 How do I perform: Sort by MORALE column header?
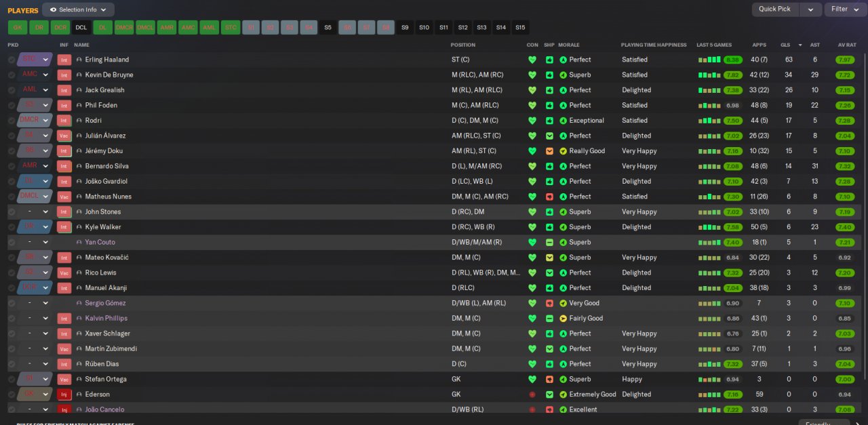(570, 45)
